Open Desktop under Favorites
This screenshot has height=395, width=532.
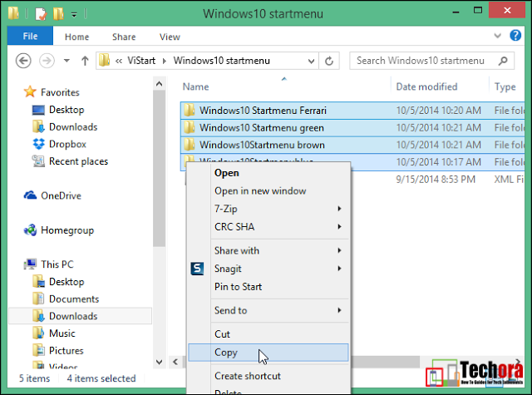66,110
